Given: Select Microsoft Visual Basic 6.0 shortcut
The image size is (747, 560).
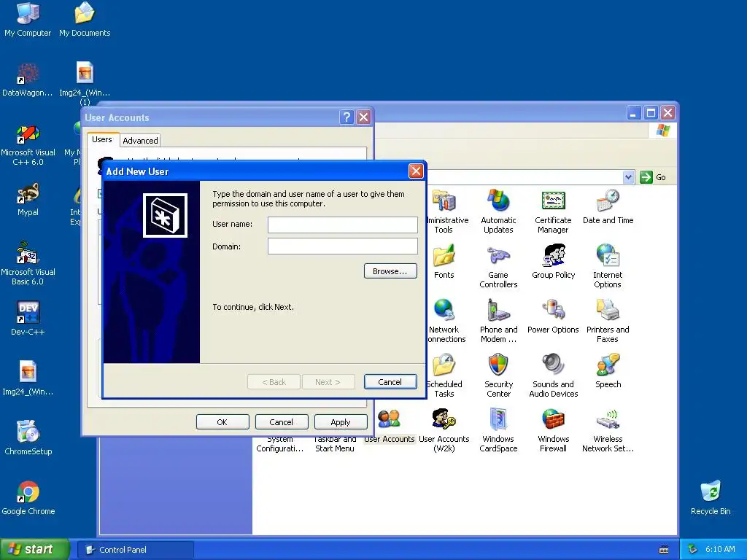Looking at the screenshot, I should pos(28,263).
